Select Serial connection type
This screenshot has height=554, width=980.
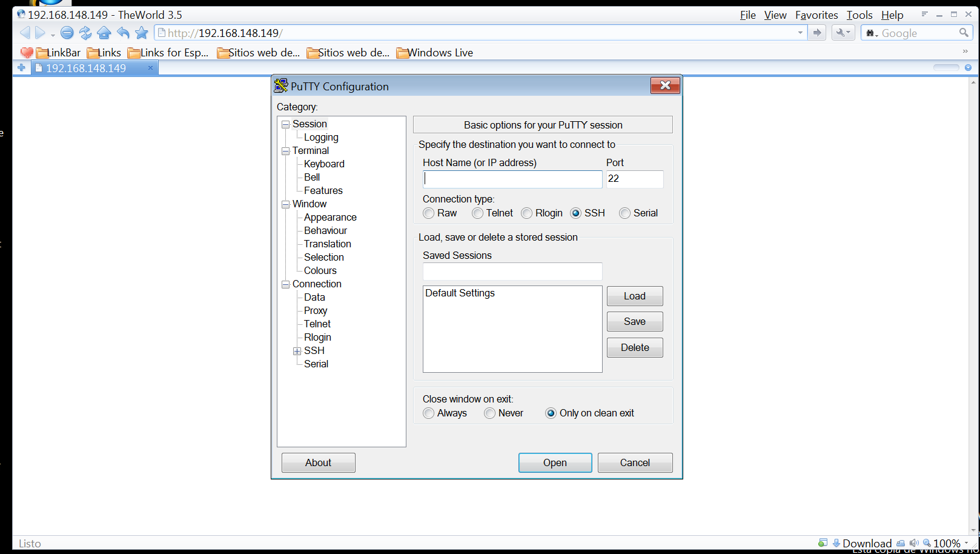click(x=625, y=213)
